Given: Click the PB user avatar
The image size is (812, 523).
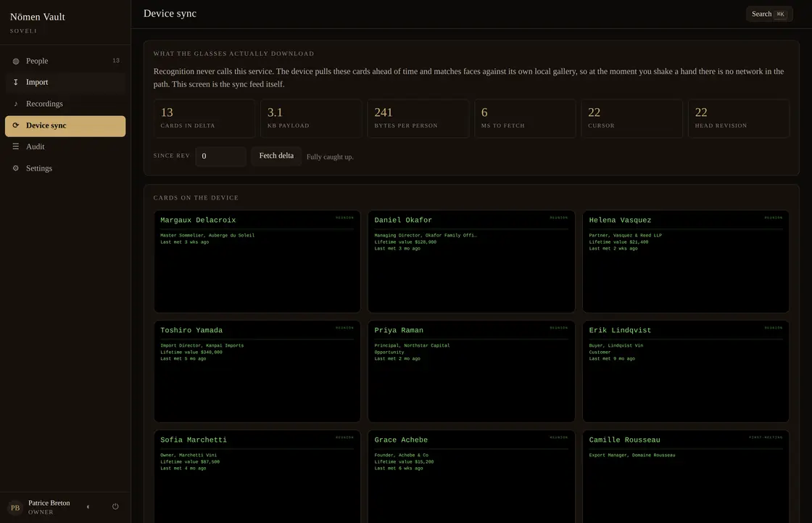Looking at the screenshot, I should tap(15, 508).
